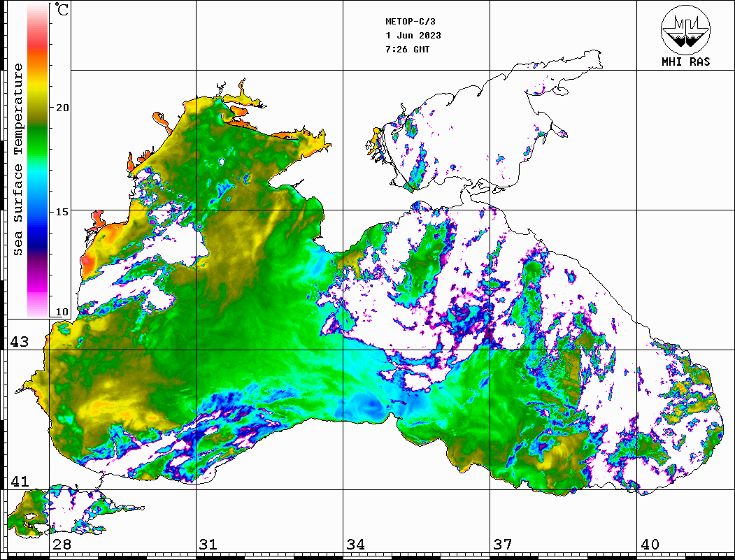
Task: Click the 'MHI RAS' caption text
Action: tap(685, 62)
